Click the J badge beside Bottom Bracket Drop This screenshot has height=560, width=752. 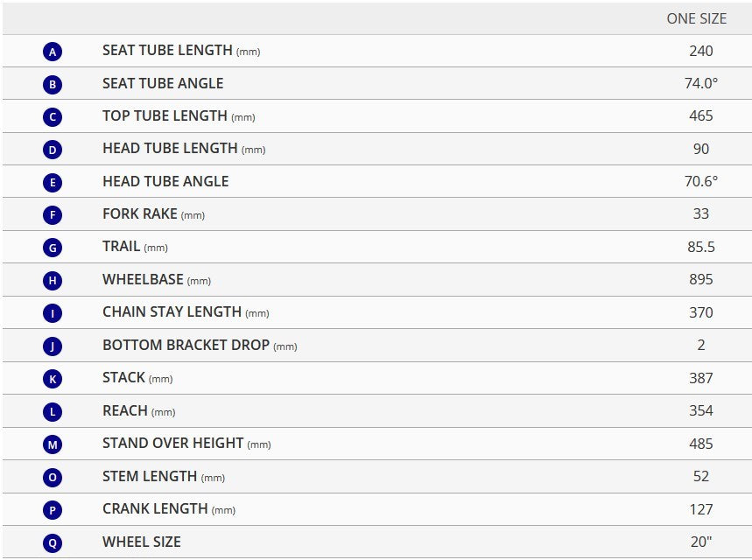point(53,346)
